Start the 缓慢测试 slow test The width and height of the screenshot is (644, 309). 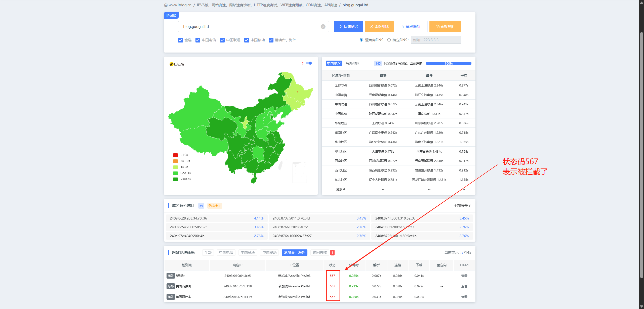379,27
